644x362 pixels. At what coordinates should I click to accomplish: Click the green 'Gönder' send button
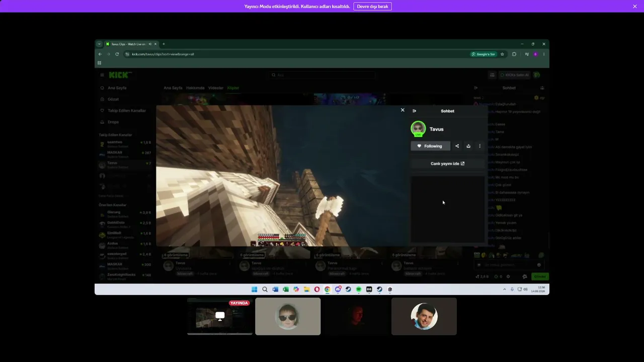[x=540, y=277]
